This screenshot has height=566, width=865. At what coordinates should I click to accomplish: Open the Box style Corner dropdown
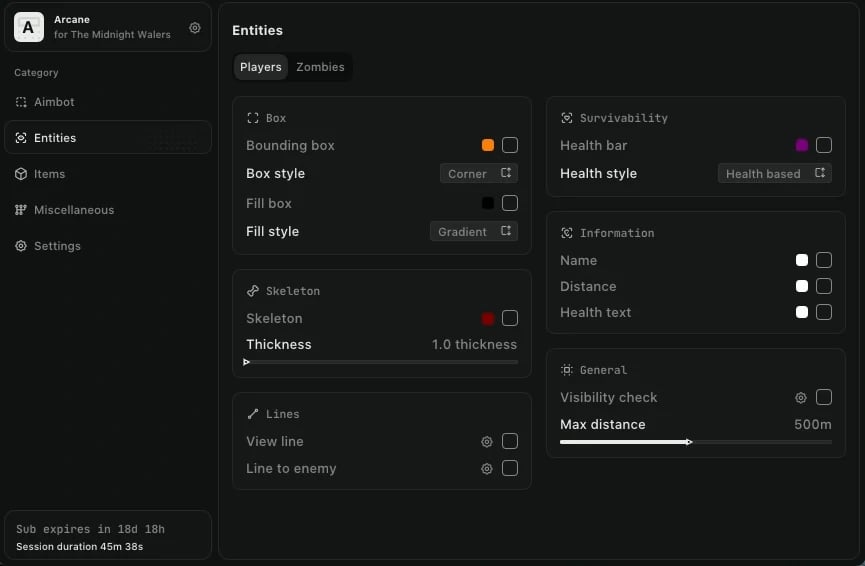[x=479, y=173]
